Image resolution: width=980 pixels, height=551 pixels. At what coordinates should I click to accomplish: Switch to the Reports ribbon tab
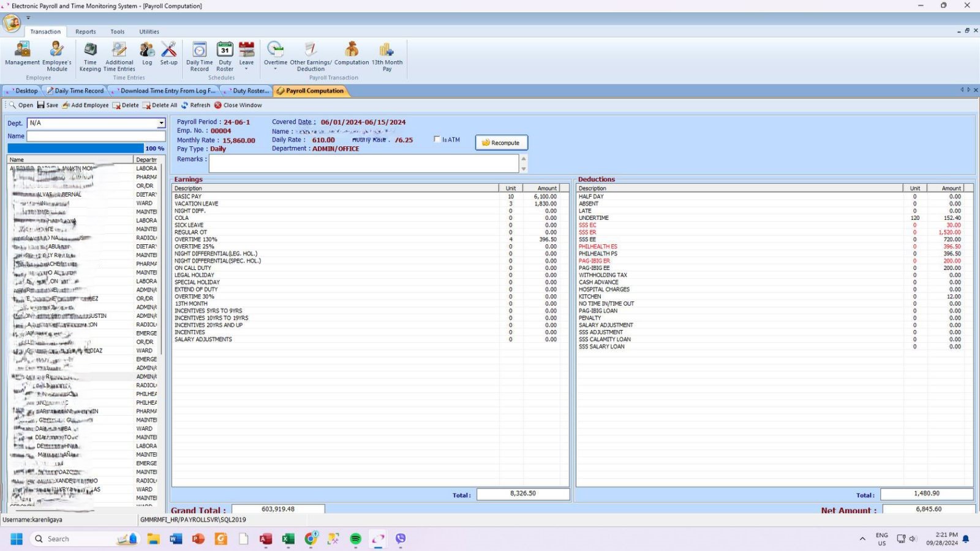(85, 32)
